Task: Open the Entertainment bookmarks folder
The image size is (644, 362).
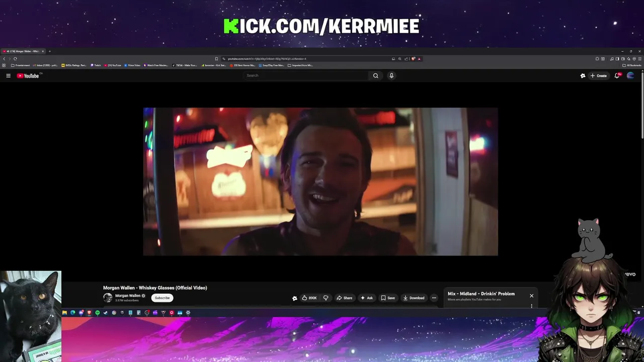Action: click(x=20, y=65)
